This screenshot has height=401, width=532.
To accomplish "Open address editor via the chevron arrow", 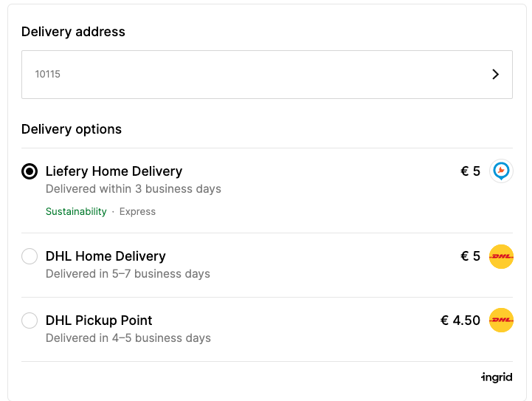I will 495,75.
